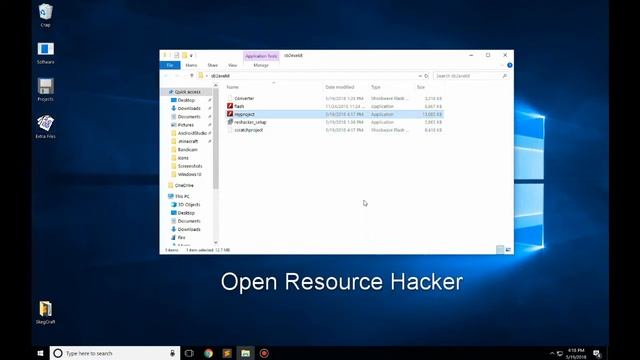Click the Properties icon in quick access toolbar
The height and width of the screenshot is (360, 640).
(x=176, y=55)
